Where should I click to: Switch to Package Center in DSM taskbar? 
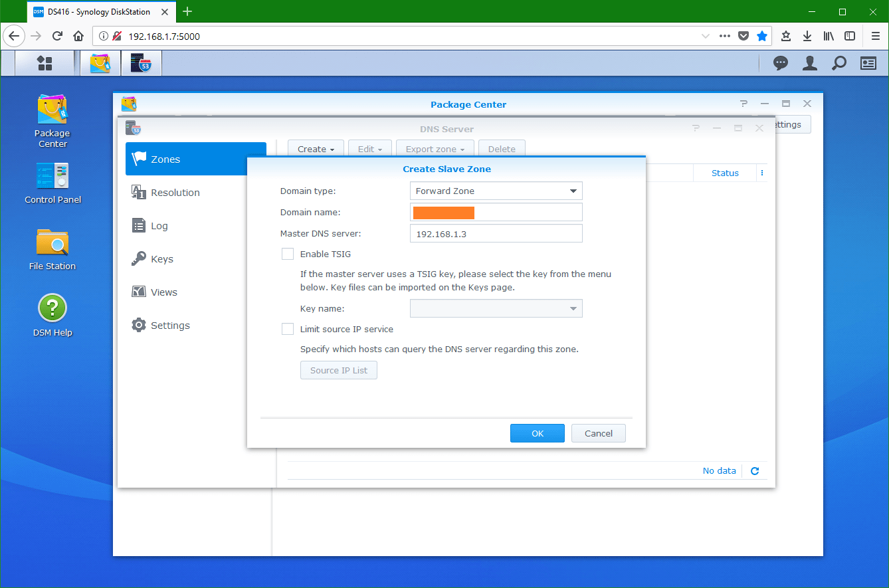tap(100, 63)
